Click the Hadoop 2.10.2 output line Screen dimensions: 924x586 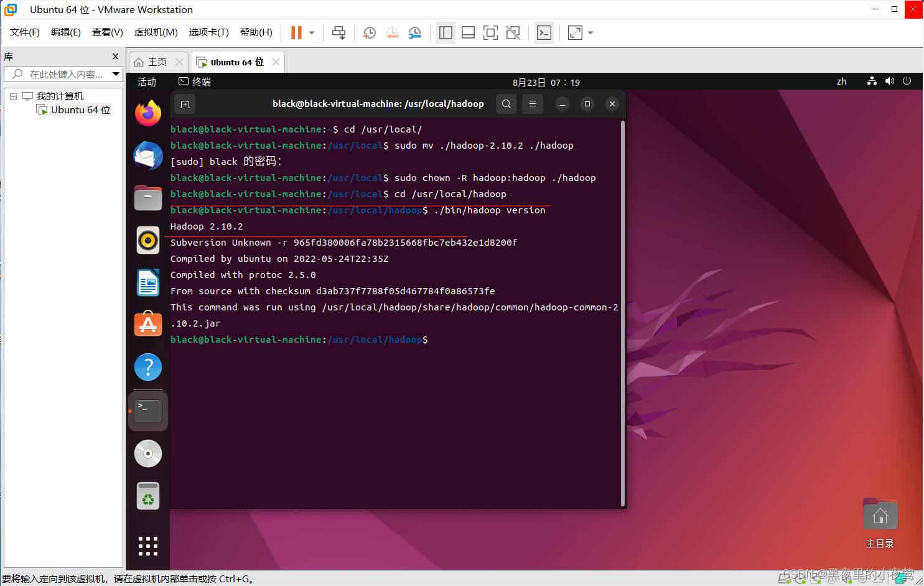pyautogui.click(x=207, y=226)
